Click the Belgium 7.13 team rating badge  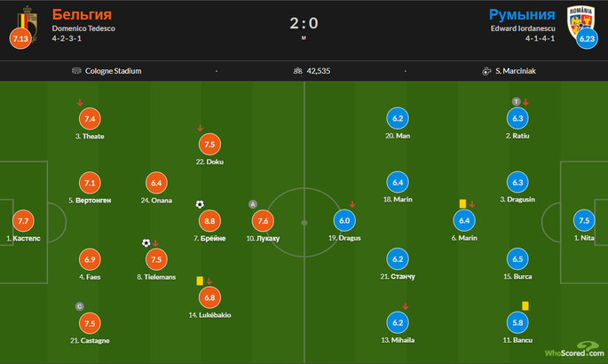pos(20,38)
